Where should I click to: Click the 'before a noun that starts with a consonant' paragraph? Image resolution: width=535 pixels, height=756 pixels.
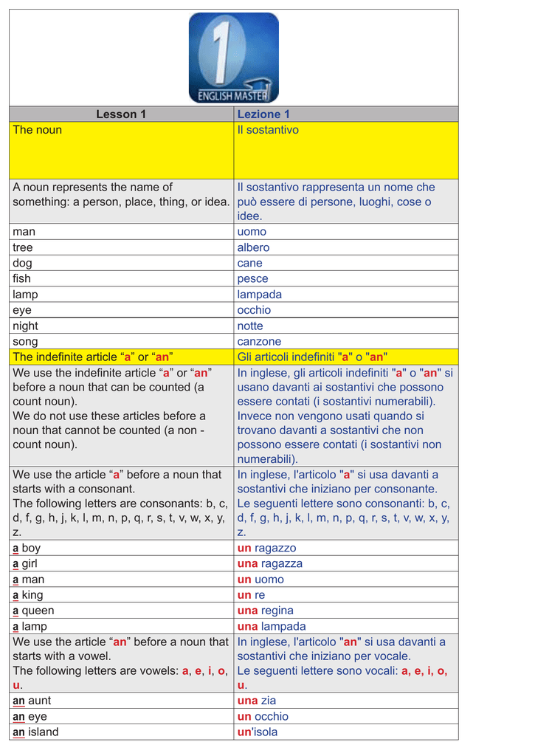[x=122, y=504]
